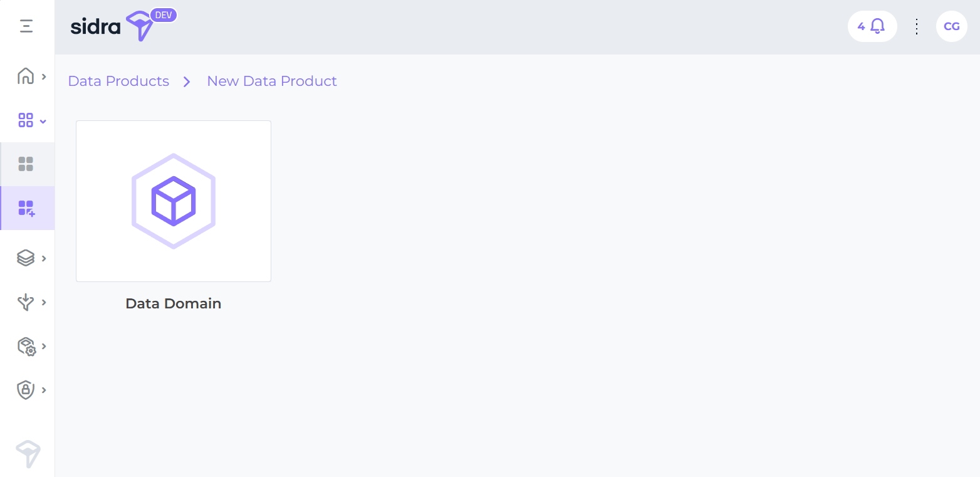980x477 pixels.
Task: Go to Data Products breadcrumb link
Action: 118,81
